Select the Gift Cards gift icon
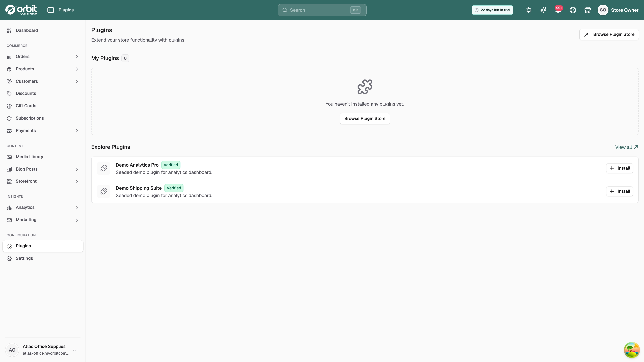The image size is (644, 362). pyautogui.click(x=9, y=106)
